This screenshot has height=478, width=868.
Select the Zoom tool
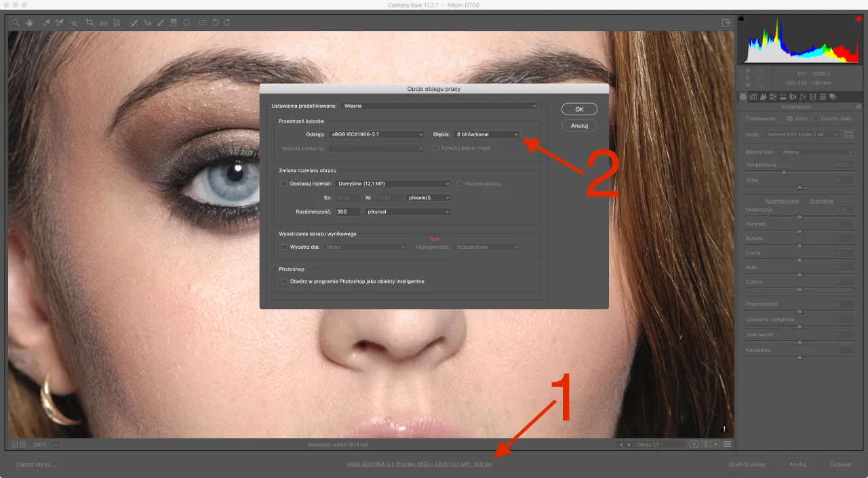16,22
